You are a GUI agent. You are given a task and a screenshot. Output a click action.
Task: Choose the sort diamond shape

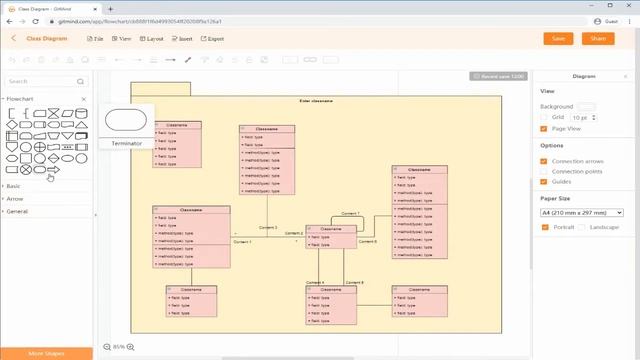coord(53,158)
